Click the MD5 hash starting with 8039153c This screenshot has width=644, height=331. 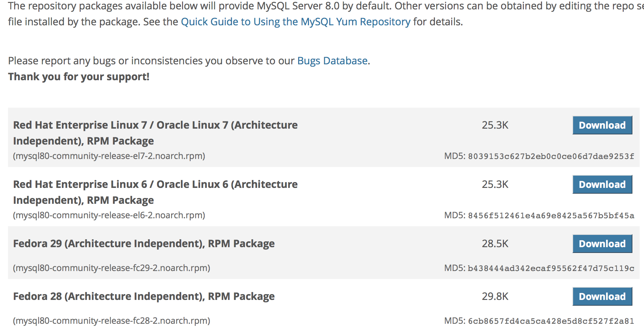click(x=551, y=156)
